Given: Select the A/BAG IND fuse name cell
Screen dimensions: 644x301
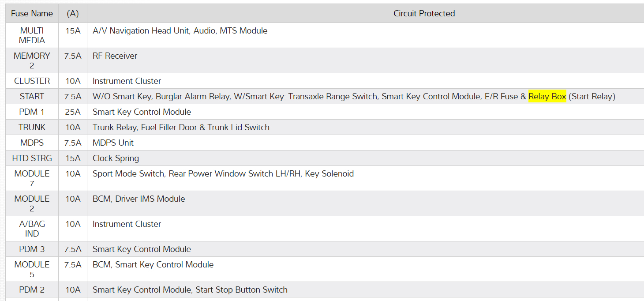Looking at the screenshot, I should click(x=32, y=229).
